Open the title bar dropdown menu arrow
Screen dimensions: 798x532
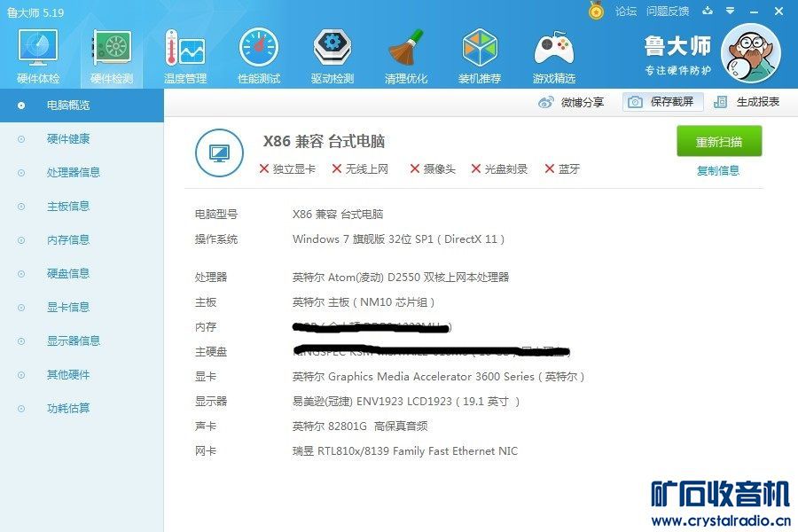[x=731, y=11]
